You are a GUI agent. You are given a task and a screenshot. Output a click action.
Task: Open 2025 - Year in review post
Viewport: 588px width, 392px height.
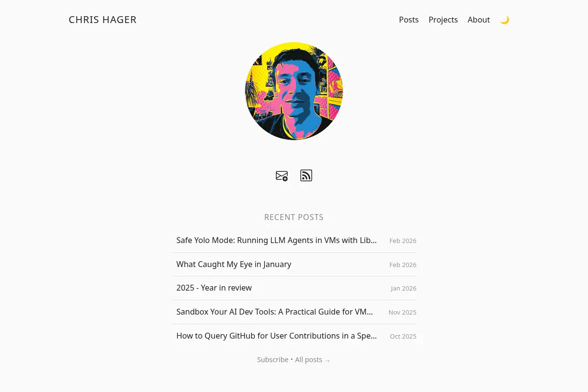[x=214, y=288]
